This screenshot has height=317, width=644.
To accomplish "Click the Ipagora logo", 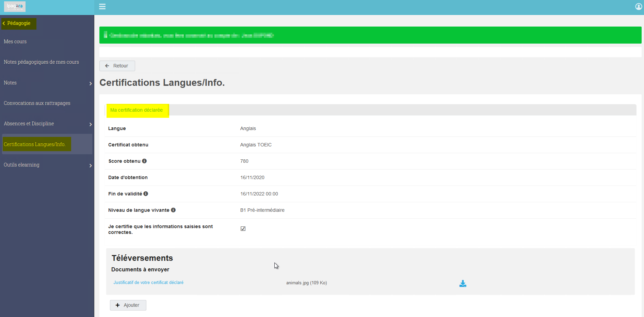I will [15, 6].
